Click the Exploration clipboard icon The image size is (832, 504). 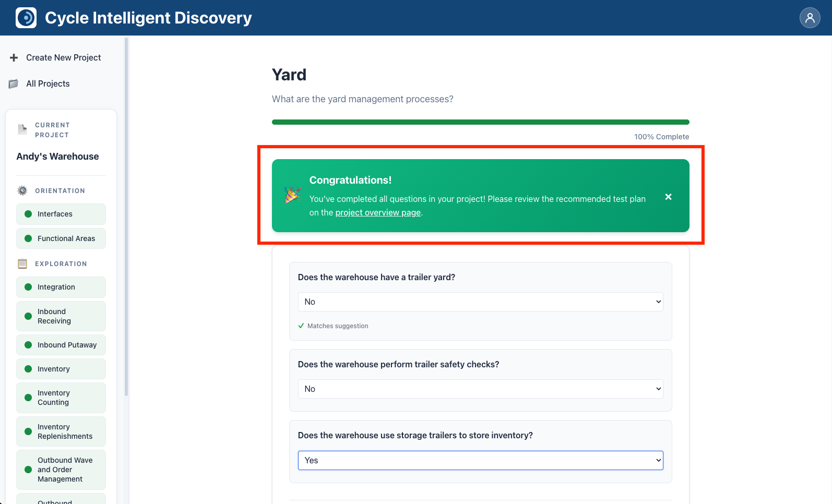[22, 264]
